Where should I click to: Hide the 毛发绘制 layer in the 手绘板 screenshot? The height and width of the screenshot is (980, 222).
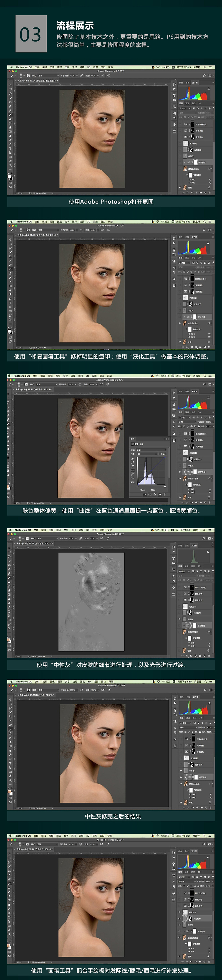coord(180,912)
